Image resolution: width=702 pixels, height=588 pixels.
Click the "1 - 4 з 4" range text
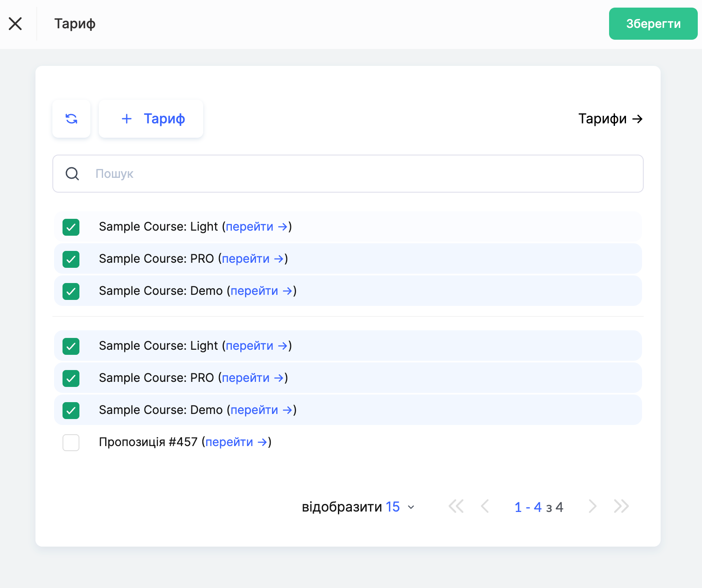[x=539, y=507]
